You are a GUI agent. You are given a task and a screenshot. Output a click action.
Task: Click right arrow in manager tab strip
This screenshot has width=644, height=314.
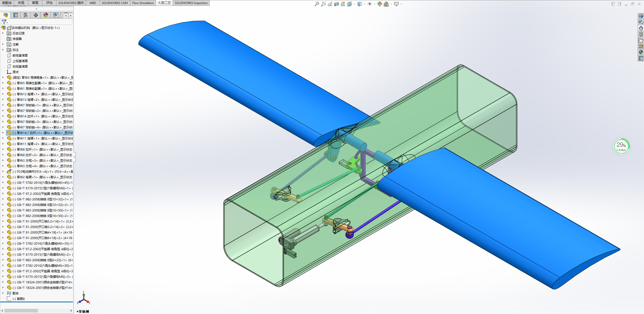coord(71,16)
